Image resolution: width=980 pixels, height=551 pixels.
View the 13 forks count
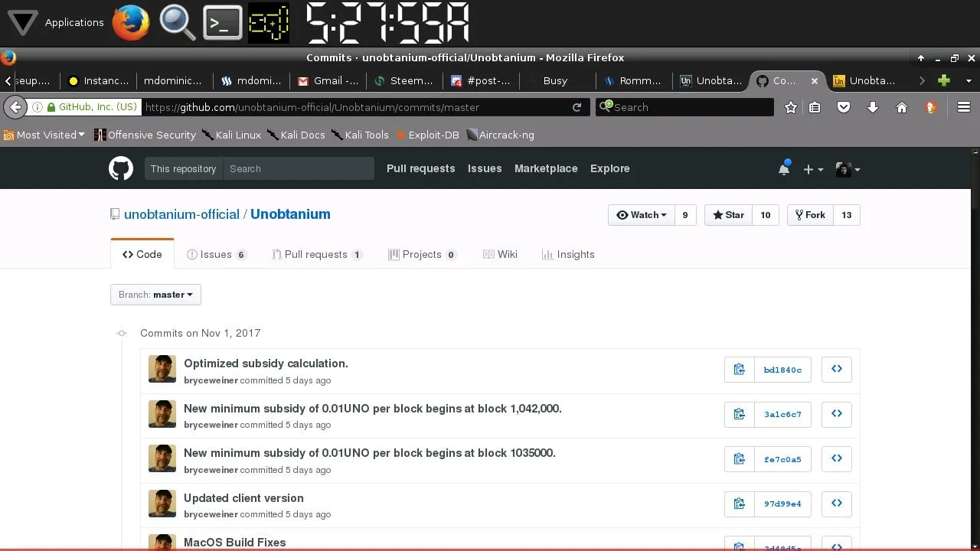coord(847,215)
